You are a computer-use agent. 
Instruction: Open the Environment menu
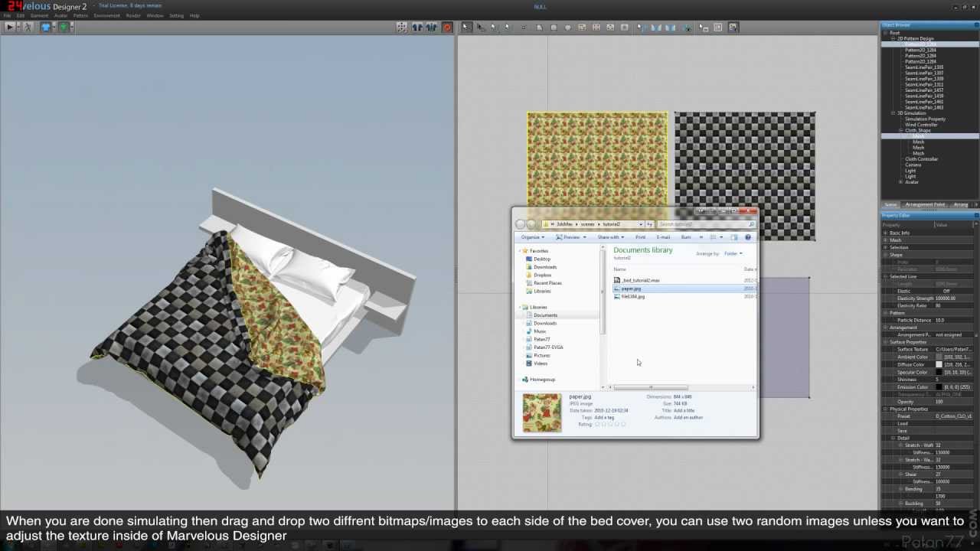[x=106, y=15]
